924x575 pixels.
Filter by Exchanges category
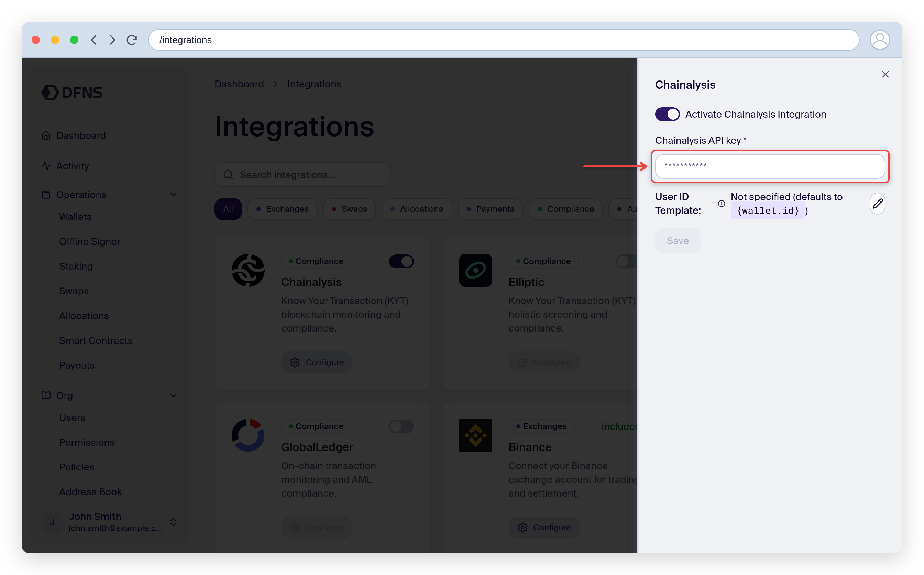(x=282, y=209)
